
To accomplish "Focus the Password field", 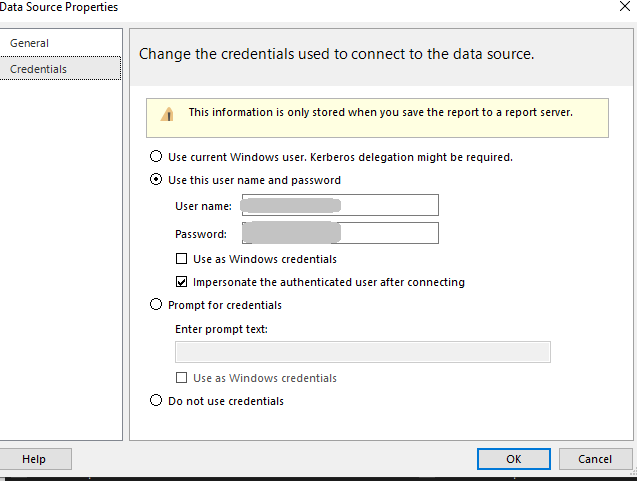I will [x=340, y=233].
